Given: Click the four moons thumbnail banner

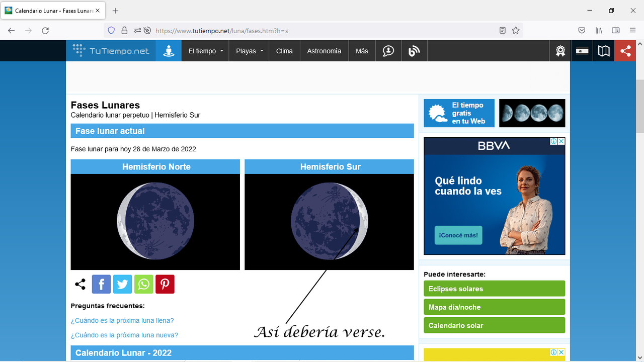Looking at the screenshot, I should tap(532, 113).
